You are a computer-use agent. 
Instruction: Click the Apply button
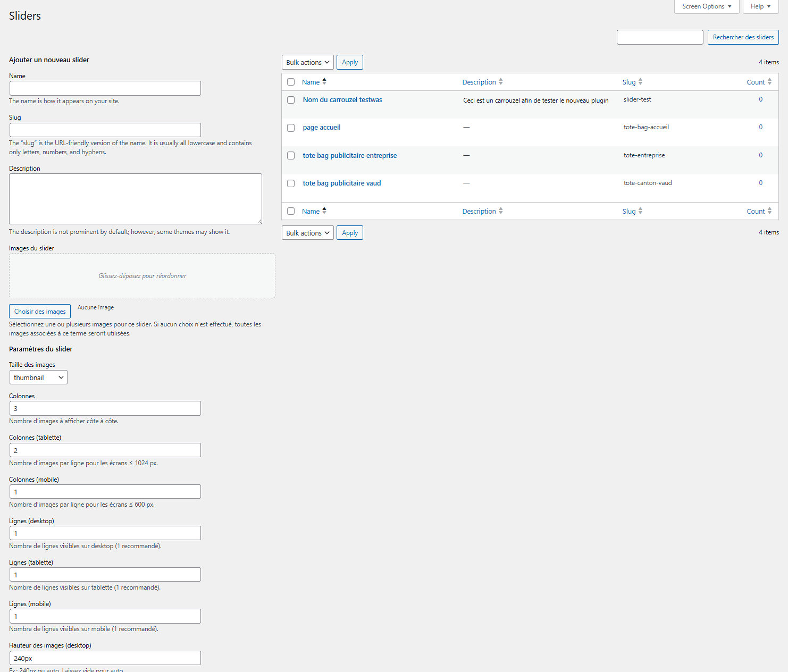pyautogui.click(x=349, y=62)
